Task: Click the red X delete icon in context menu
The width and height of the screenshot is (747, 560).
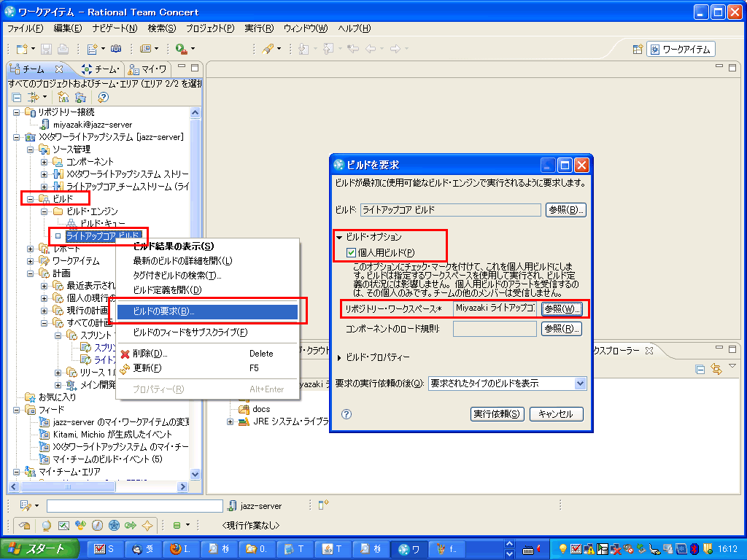Action: [125, 354]
